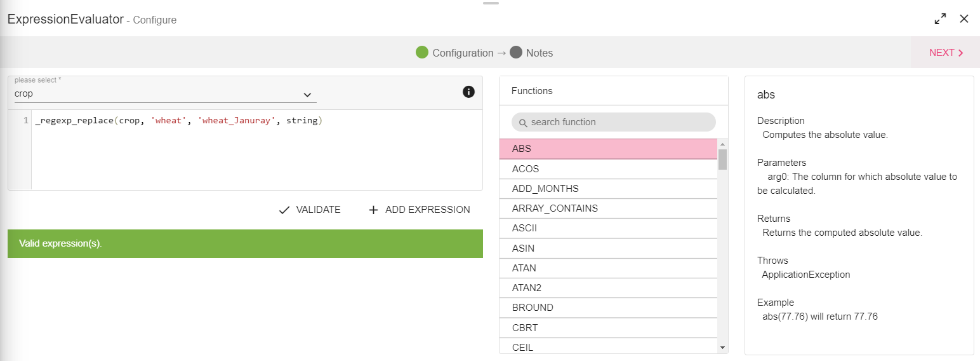Click the green Configuration step circle
Screen dimensions: 980x361
pyautogui.click(x=422, y=53)
